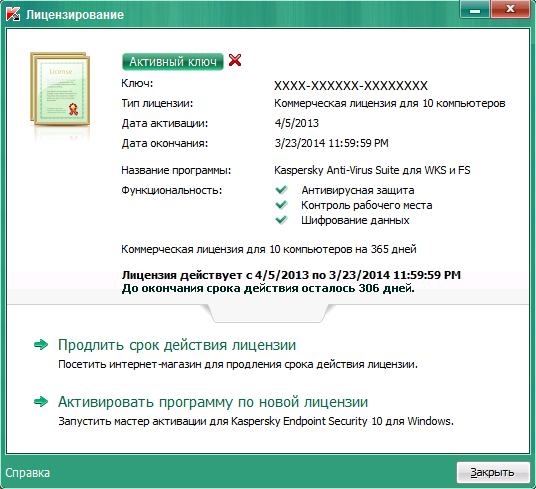Click the Лицензирование window title
536x489 pixels.
tap(75, 15)
